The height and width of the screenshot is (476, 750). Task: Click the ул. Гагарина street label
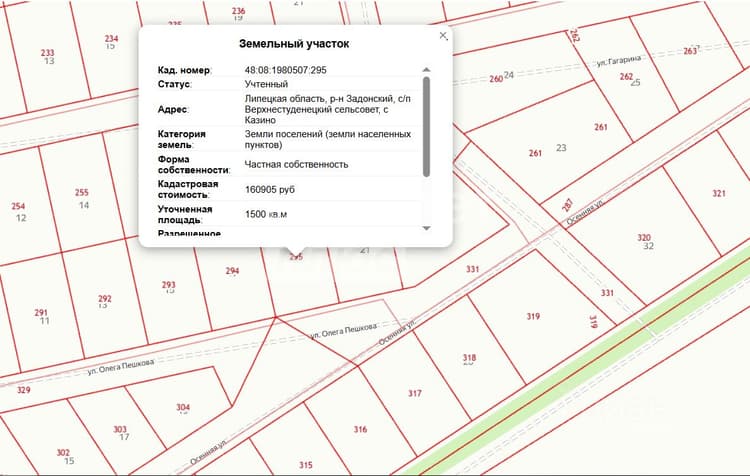coord(618,61)
